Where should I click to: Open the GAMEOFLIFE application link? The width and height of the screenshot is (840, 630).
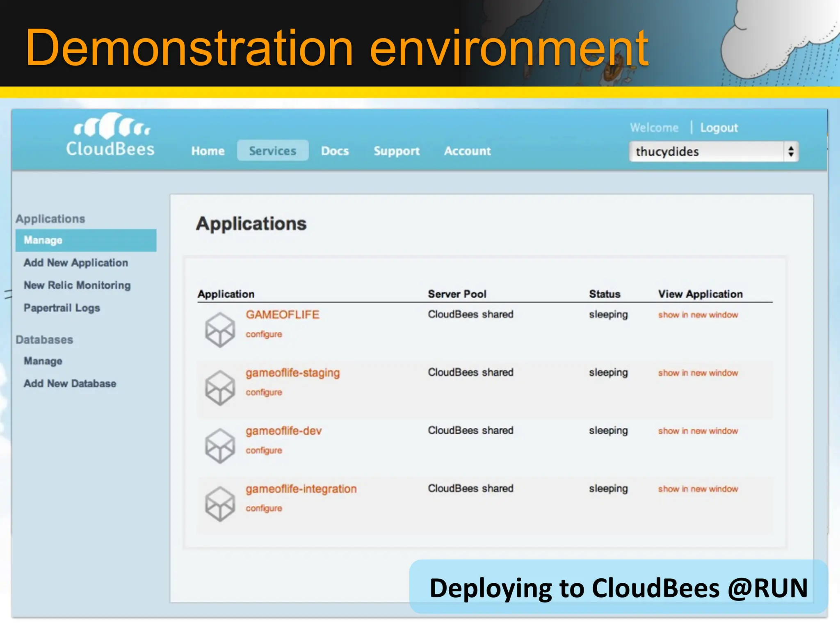pos(283,315)
